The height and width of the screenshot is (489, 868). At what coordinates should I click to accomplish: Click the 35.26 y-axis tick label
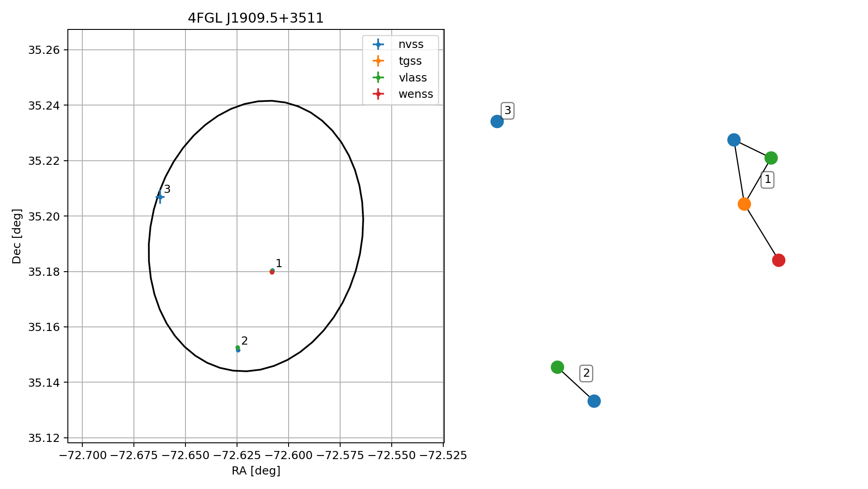click(x=44, y=50)
